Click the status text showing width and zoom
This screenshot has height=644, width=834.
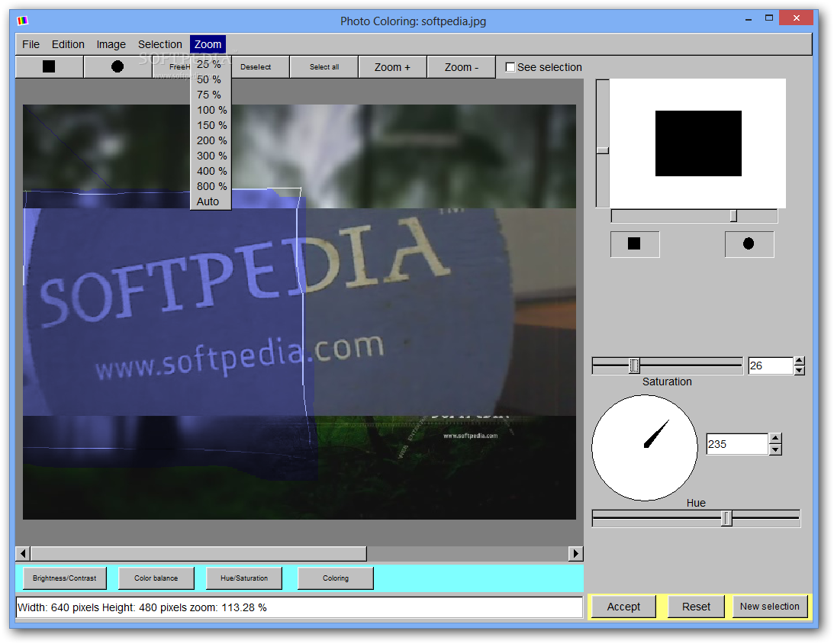(x=142, y=607)
